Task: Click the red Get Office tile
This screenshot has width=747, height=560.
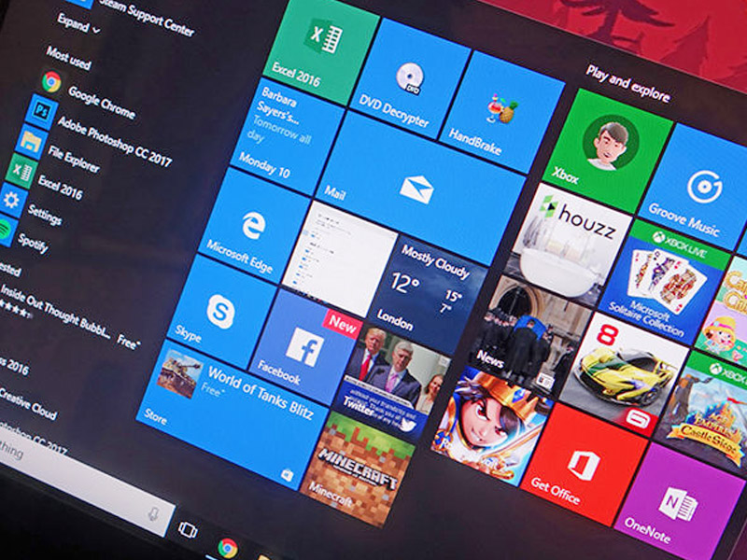Action: coord(585,464)
